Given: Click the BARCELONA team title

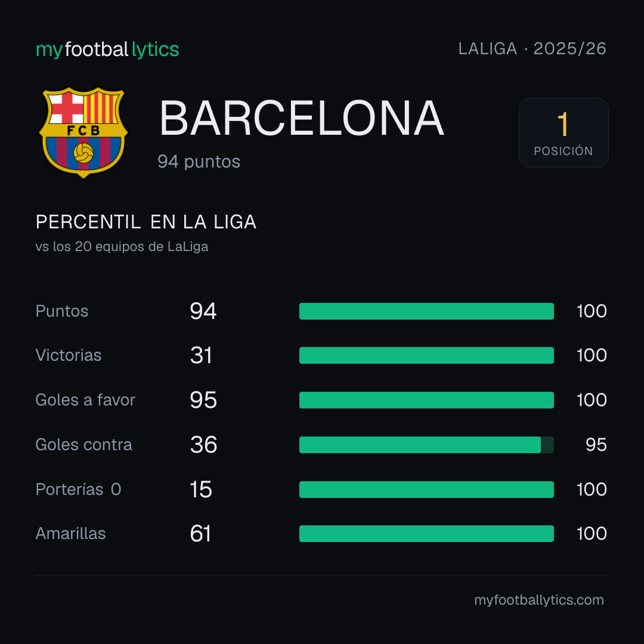Looking at the screenshot, I should coord(302,118).
